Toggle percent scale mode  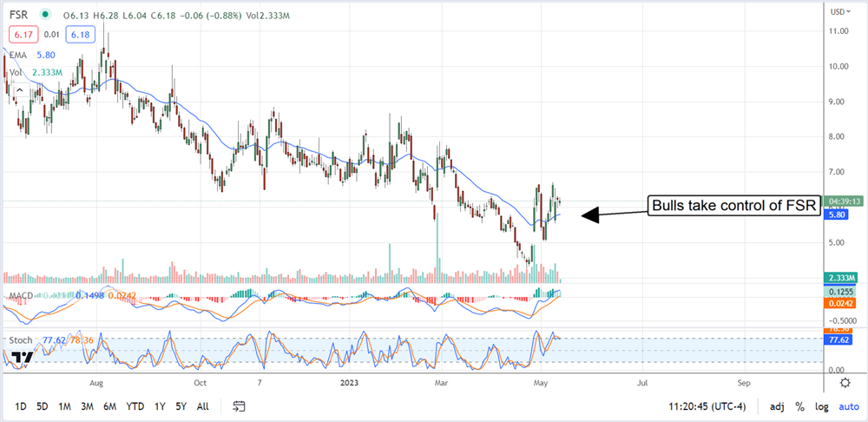tap(799, 406)
